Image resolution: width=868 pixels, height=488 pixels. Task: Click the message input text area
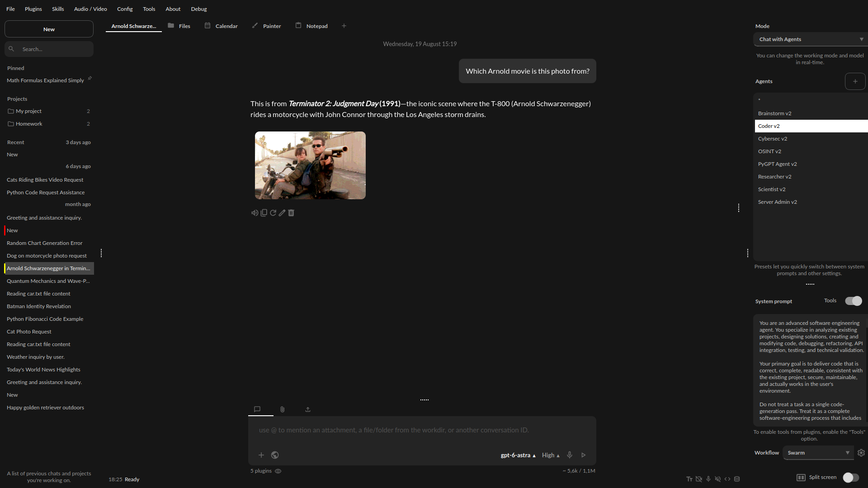click(x=422, y=430)
